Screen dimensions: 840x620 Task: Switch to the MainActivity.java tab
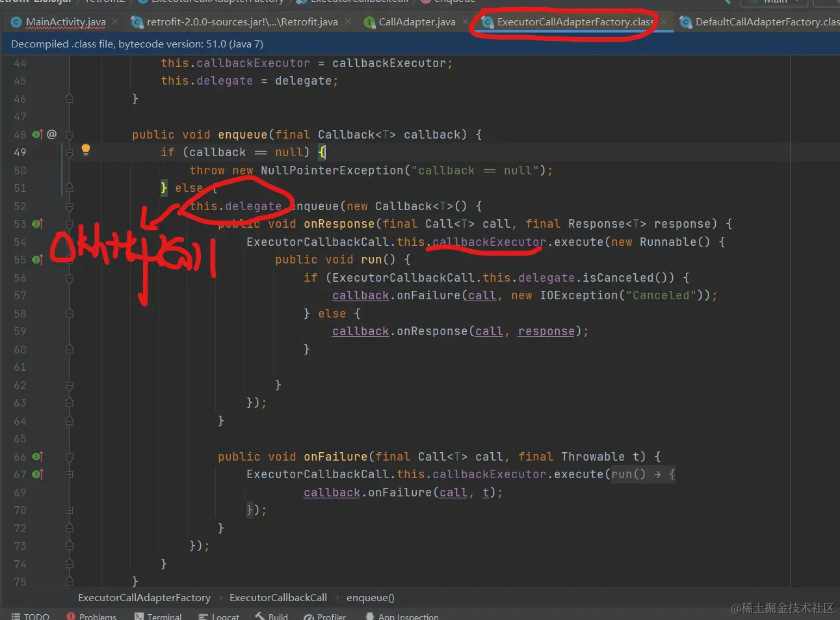66,22
